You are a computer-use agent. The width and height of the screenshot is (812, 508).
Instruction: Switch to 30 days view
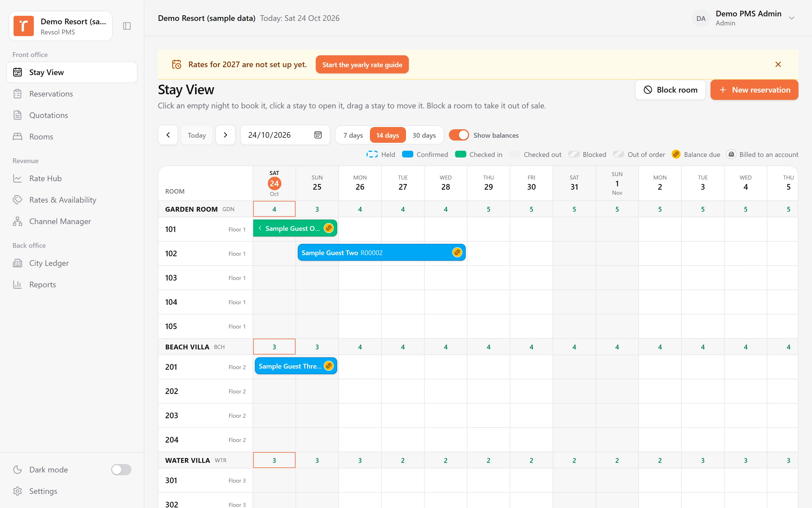[x=424, y=135]
